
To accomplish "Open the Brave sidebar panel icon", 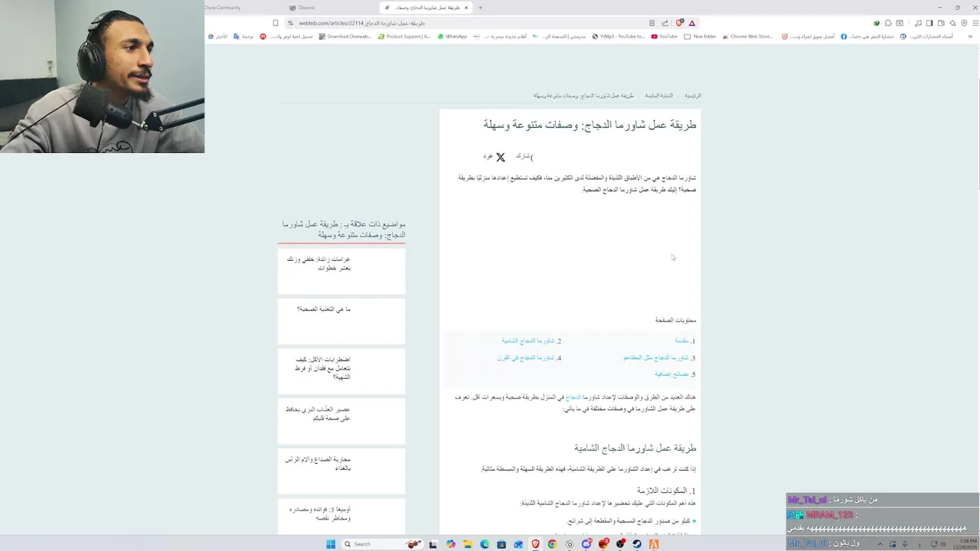I will pyautogui.click(x=929, y=23).
